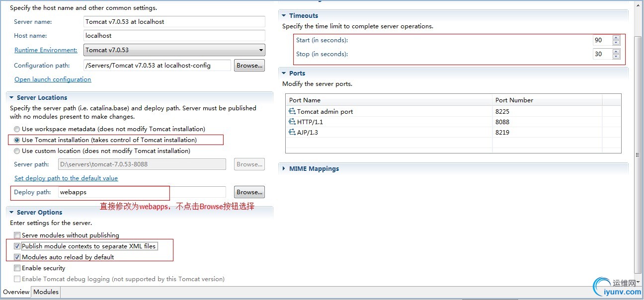
Task: Select port number 8225
Action: tap(502, 112)
